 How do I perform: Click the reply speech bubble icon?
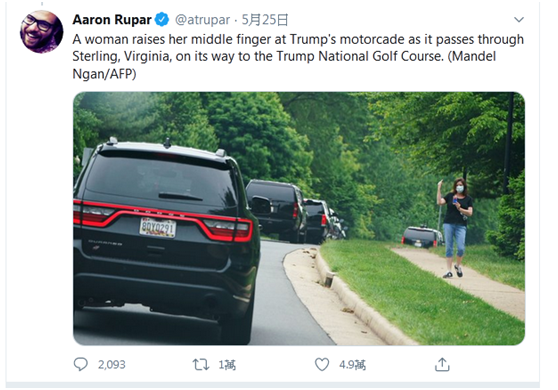tap(80, 364)
